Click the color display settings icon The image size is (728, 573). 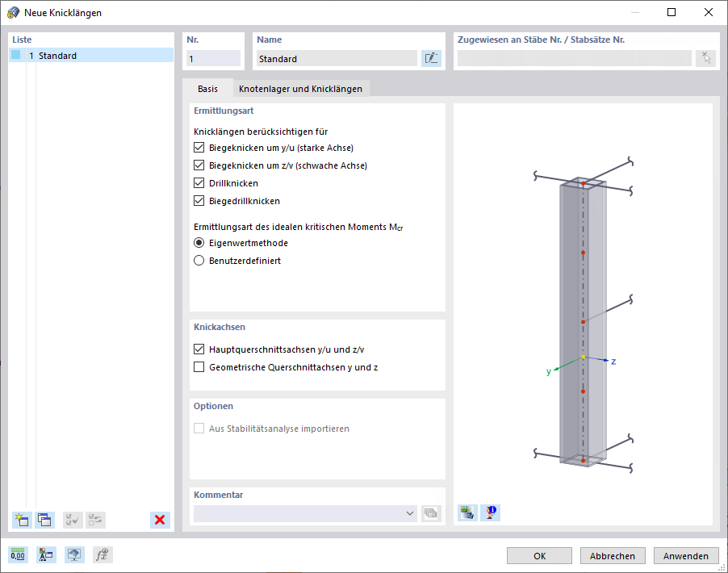46,554
